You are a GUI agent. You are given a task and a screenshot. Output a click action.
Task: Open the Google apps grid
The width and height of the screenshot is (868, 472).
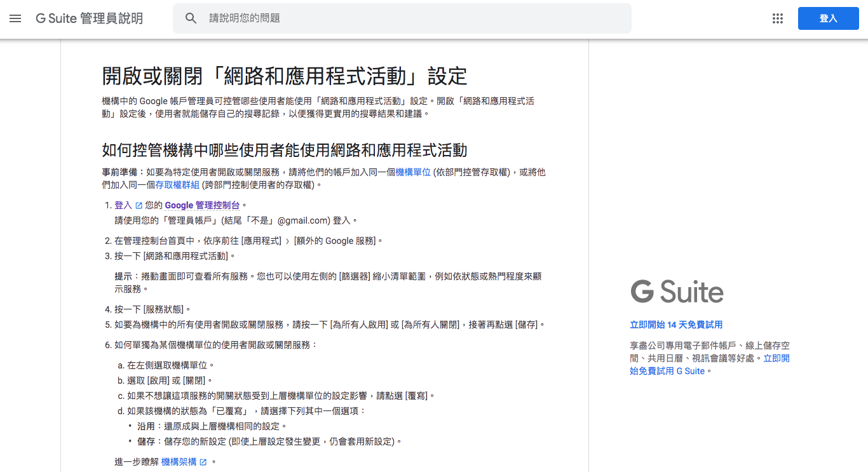[x=778, y=18]
